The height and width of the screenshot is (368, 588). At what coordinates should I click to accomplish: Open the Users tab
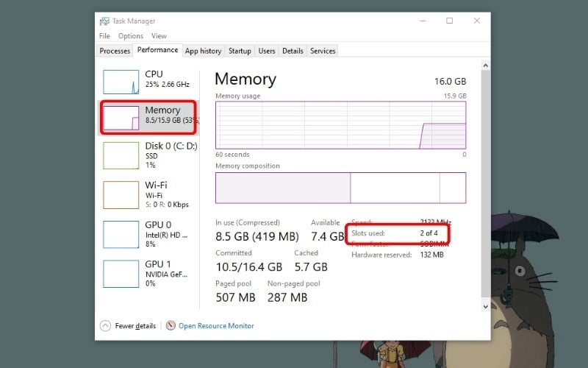pyautogui.click(x=267, y=51)
